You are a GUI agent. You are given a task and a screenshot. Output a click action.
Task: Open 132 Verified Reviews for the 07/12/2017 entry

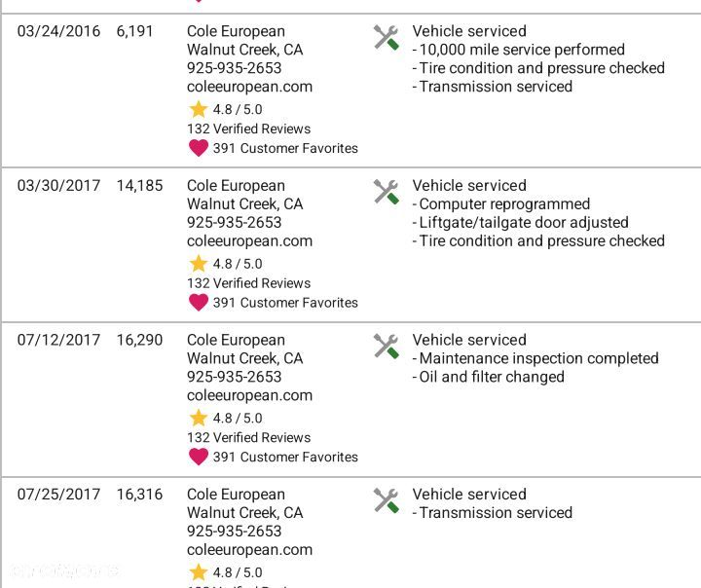click(x=248, y=438)
